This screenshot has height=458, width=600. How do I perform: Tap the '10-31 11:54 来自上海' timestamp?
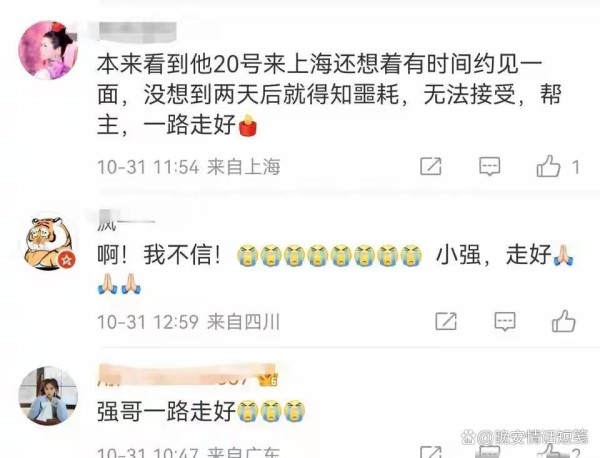pyautogui.click(x=189, y=167)
